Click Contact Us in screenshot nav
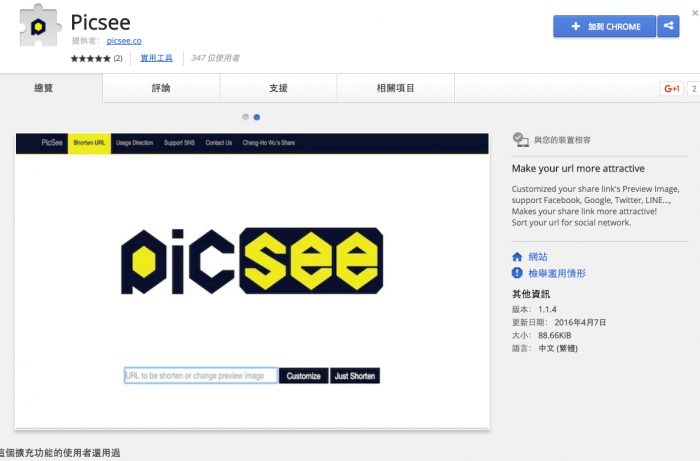 tap(219, 143)
